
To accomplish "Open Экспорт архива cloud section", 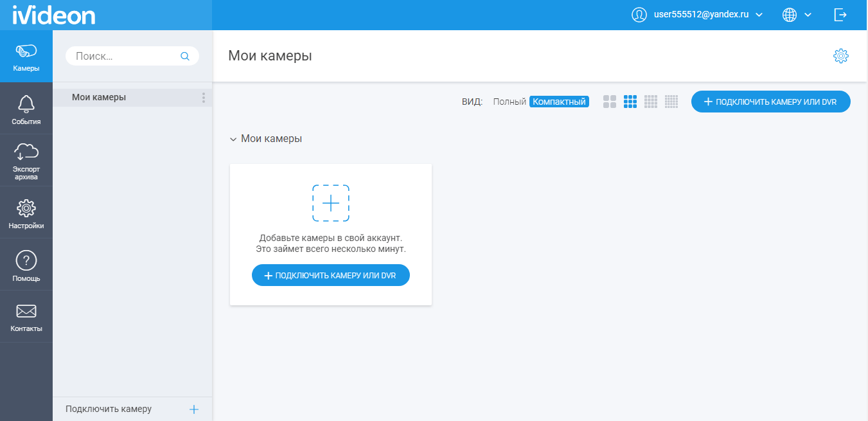I will (x=26, y=161).
